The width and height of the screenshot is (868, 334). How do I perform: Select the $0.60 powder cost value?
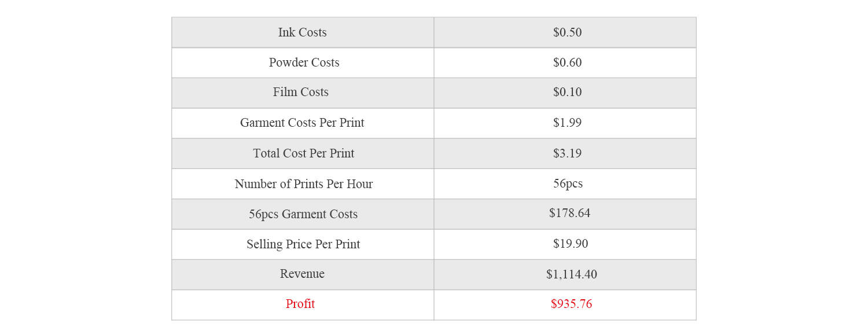click(567, 63)
